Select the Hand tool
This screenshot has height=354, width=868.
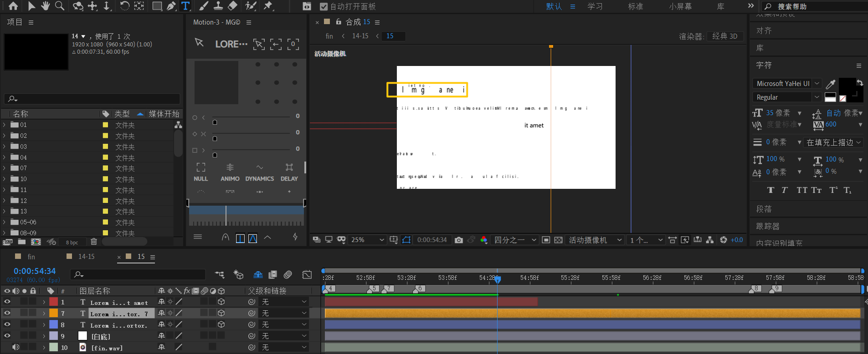pyautogui.click(x=46, y=6)
